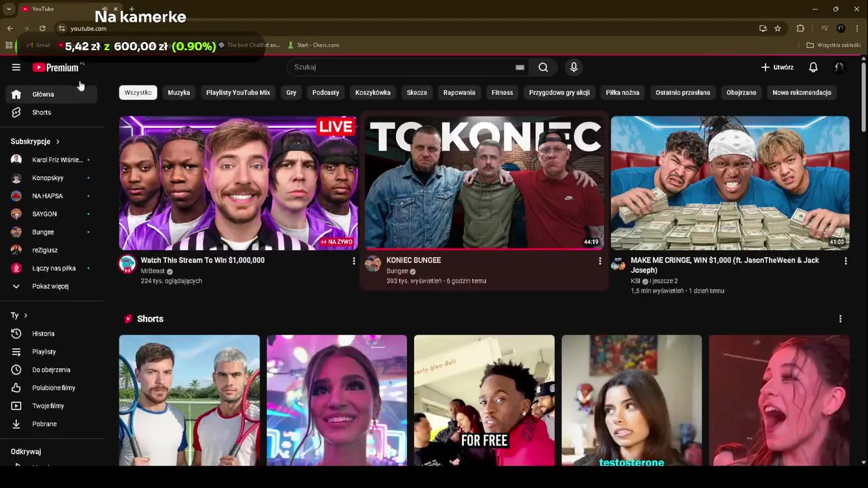Open the FOR FREE Short
This screenshot has width=868, height=488.
click(484, 400)
